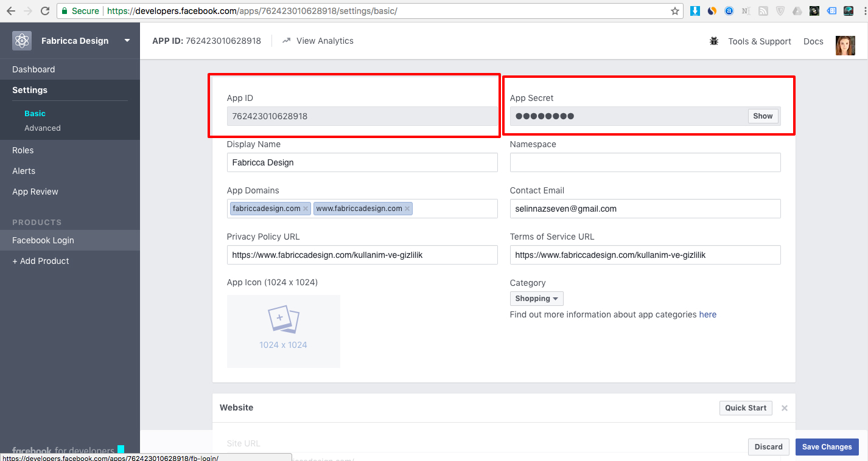The width and height of the screenshot is (868, 461).
Task: Click the bug report icon in header
Action: [x=714, y=41]
